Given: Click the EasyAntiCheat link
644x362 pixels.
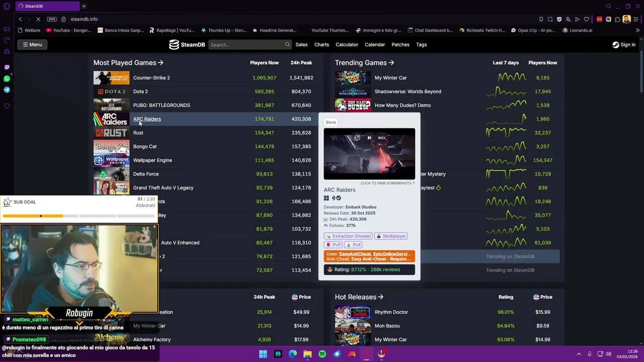Looking at the screenshot, I should 356,254.
